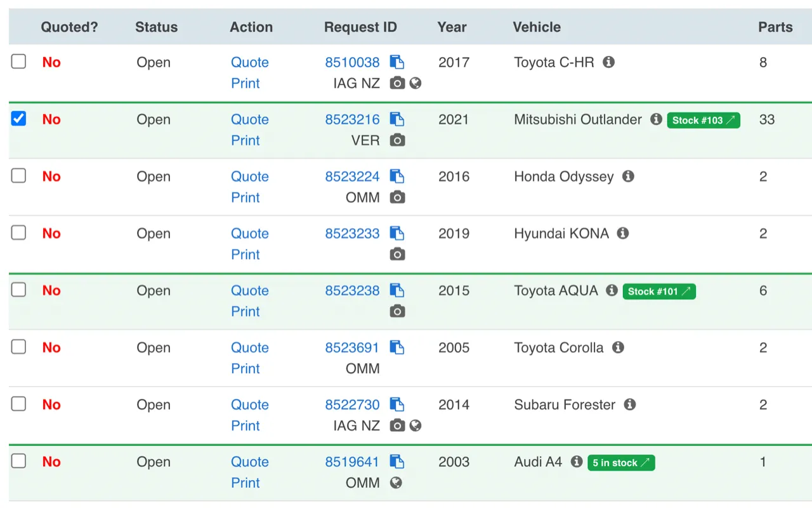Click Quote for Toyota C-HR row
Viewport: 812px width, 508px height.
click(x=250, y=62)
